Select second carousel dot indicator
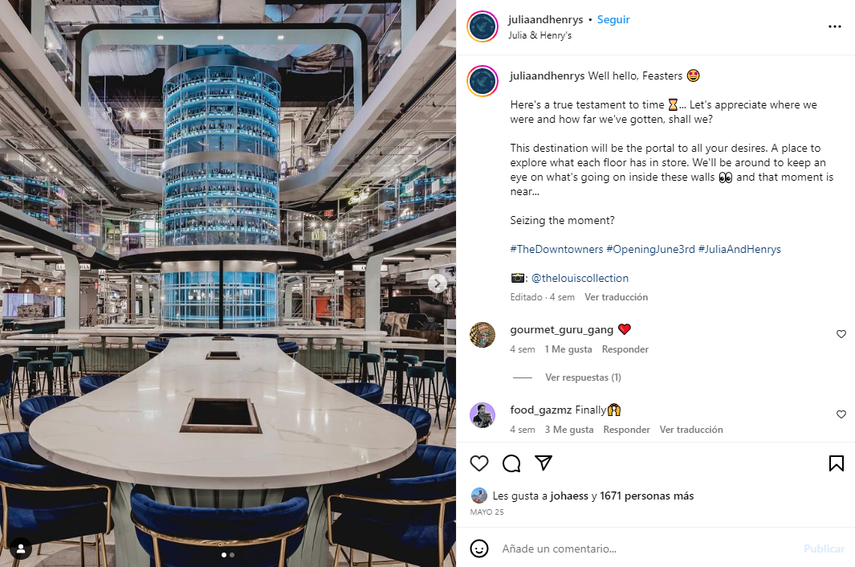This screenshot has height=567, width=855. (232, 555)
